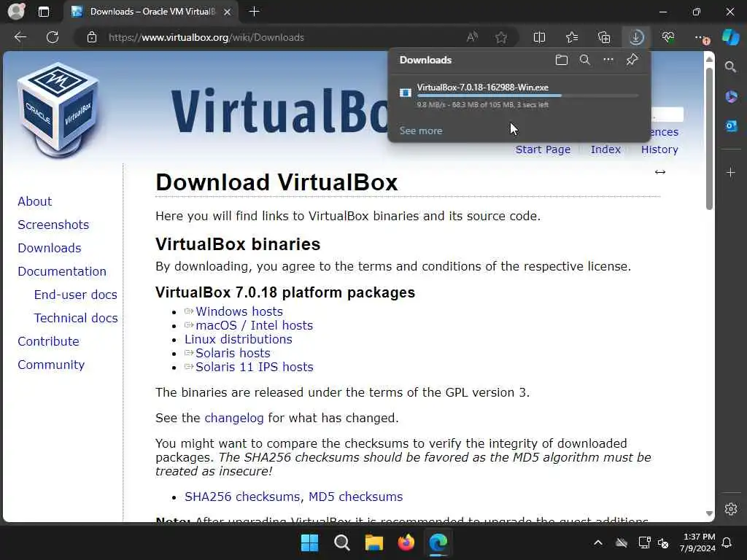Open Browser essentials heart icon
Viewport: 747px width, 560px height.
[668, 37]
